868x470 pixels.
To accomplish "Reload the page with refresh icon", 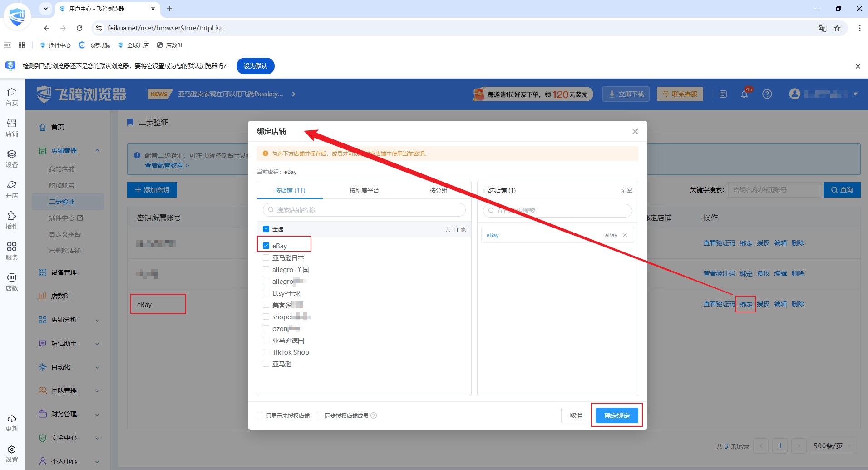I will [x=79, y=28].
